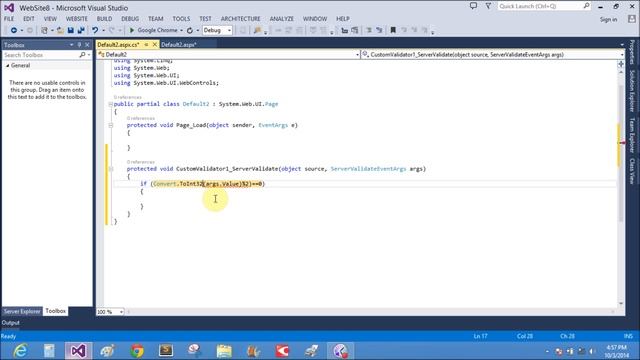Open the Google Chrome browser target dropdown arrow
The height and width of the screenshot is (360, 640).
point(181,30)
